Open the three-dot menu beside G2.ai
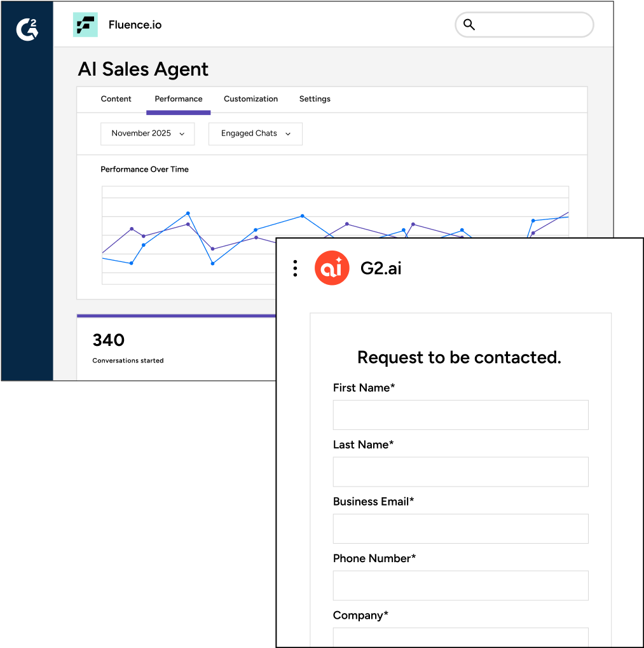 tap(295, 268)
